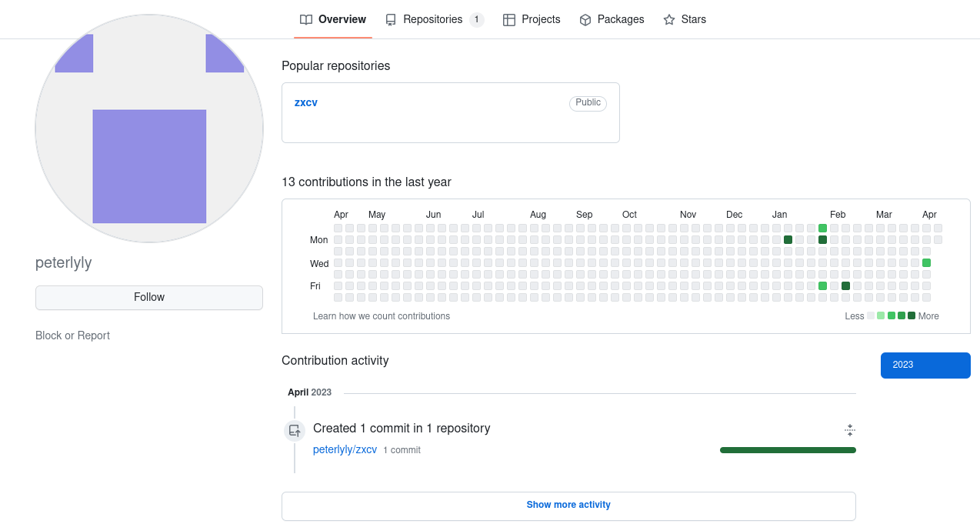Open the Repositories tab
This screenshot has height=524, width=980.
point(433,20)
